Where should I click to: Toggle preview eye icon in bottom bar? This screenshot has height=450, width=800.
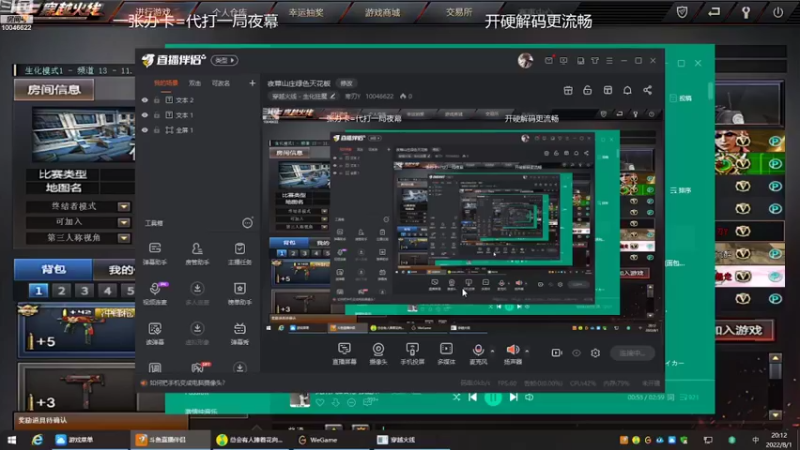pos(577,353)
